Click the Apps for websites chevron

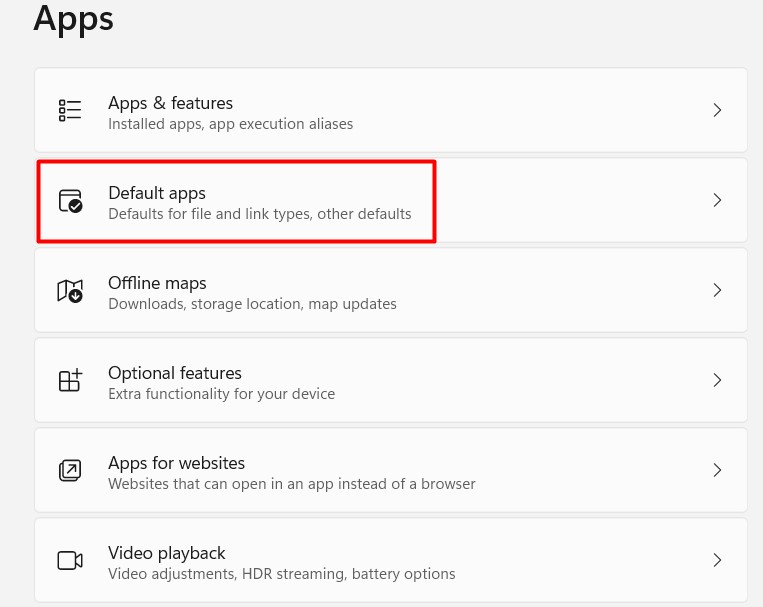click(x=717, y=470)
